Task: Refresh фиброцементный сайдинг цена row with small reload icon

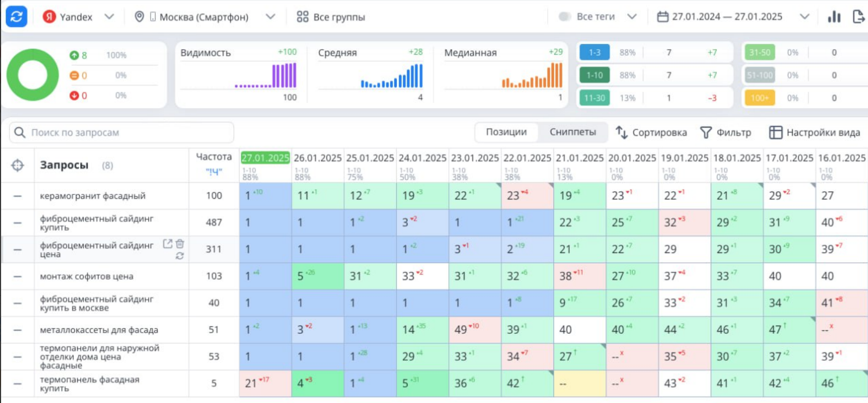Action: pos(179,256)
